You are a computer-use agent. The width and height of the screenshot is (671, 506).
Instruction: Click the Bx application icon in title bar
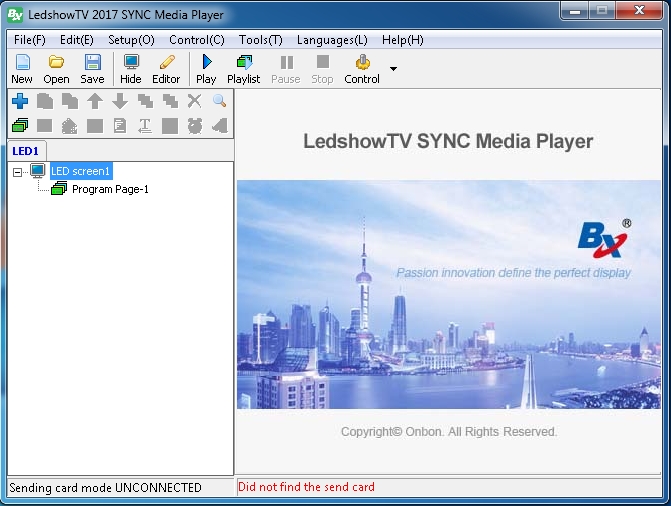click(15, 15)
